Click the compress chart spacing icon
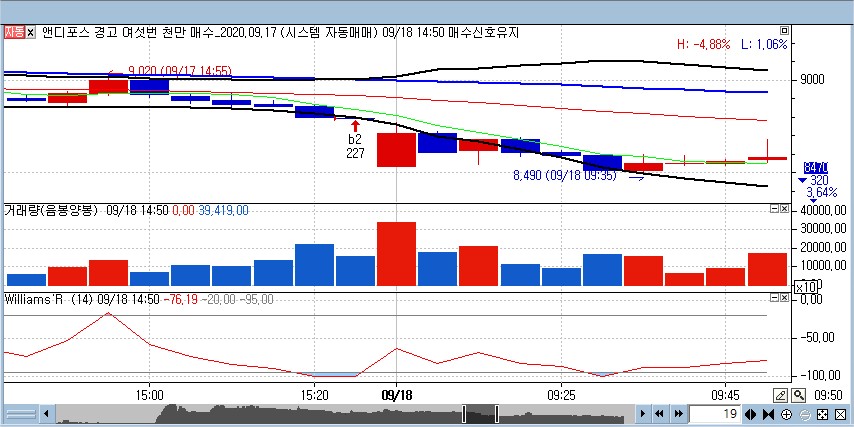The image size is (854, 427). coord(768,414)
